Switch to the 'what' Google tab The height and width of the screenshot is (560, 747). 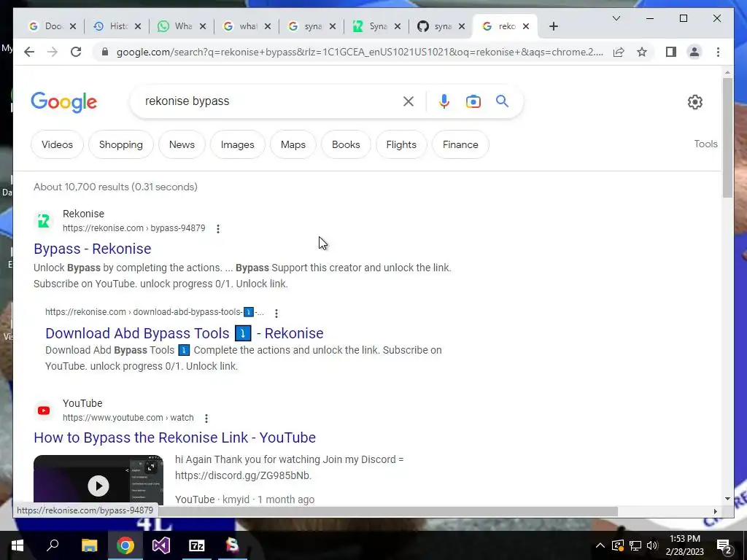tap(241, 26)
